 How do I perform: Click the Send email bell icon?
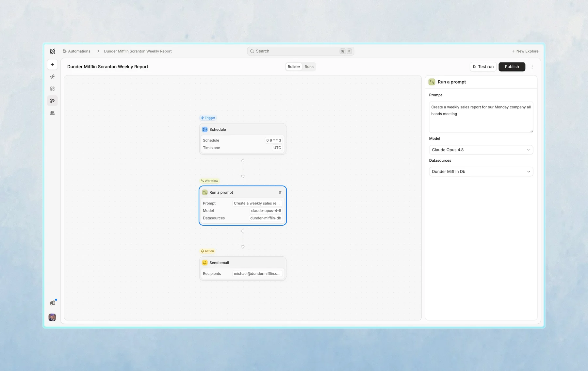205,263
